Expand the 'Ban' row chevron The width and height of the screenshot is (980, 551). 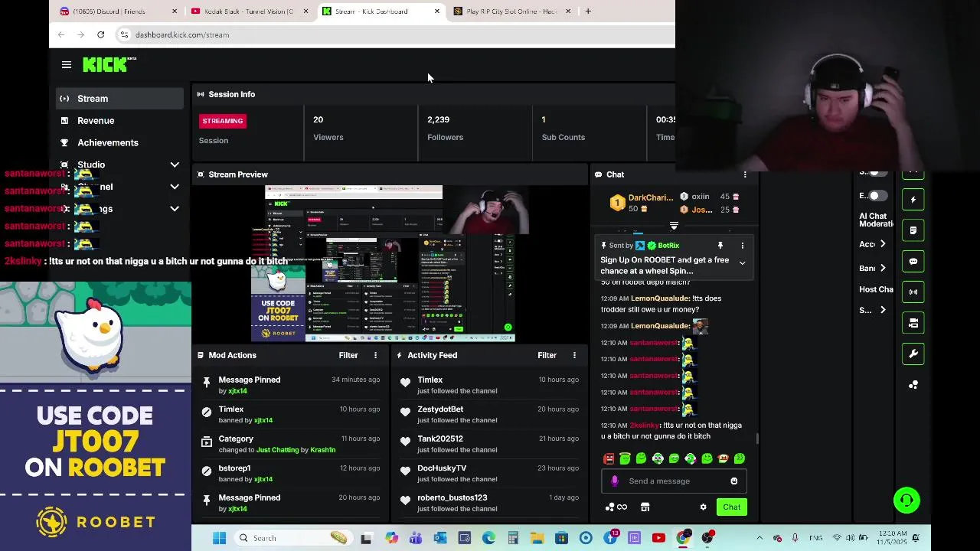click(x=883, y=268)
